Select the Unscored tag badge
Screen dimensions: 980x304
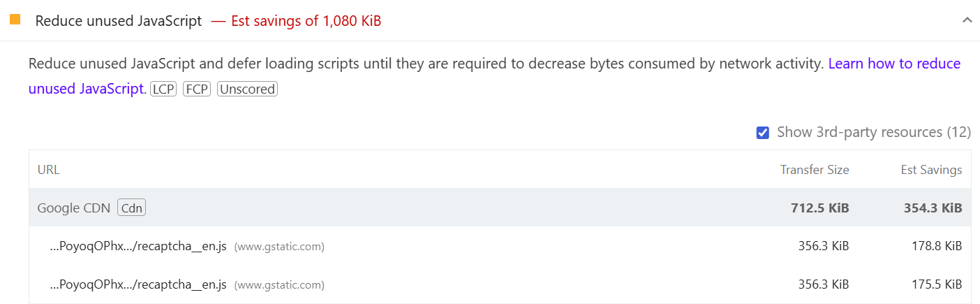[x=247, y=89]
